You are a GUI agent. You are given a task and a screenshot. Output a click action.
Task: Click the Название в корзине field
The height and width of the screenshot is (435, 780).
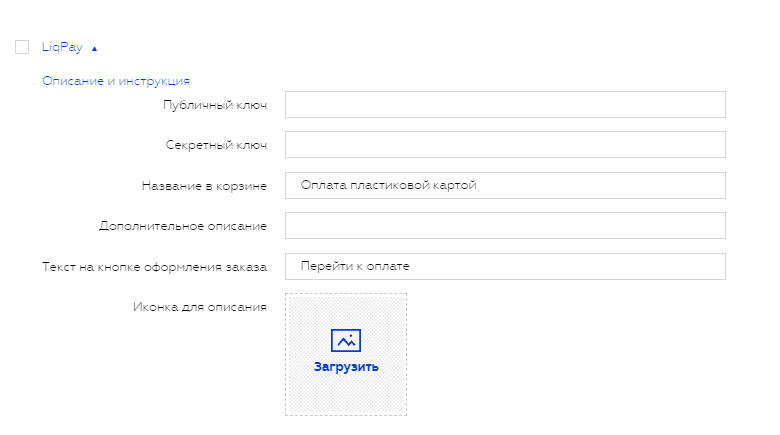[x=505, y=185]
